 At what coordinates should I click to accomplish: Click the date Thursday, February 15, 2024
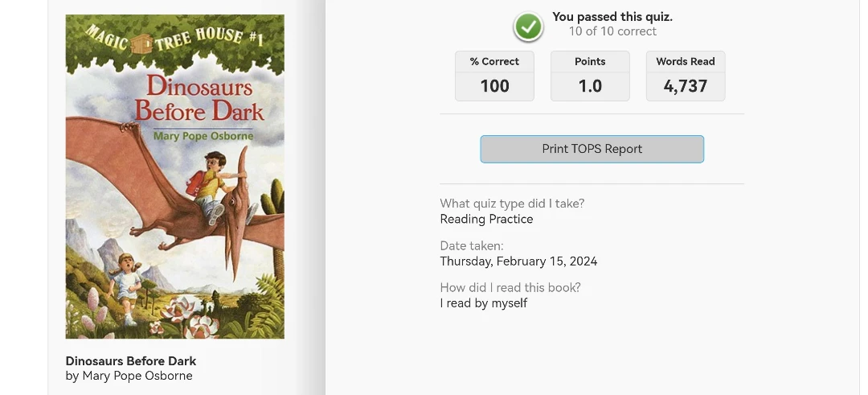[x=518, y=261]
